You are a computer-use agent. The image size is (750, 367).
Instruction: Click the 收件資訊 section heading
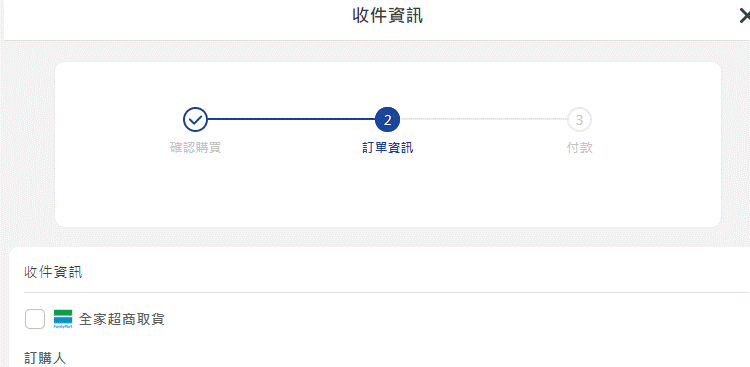(53, 273)
